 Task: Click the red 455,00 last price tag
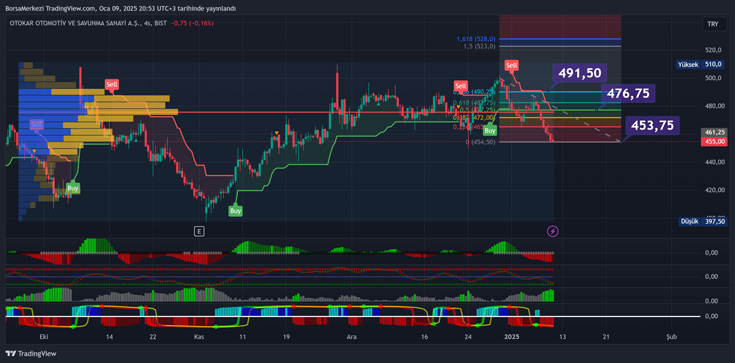714,141
